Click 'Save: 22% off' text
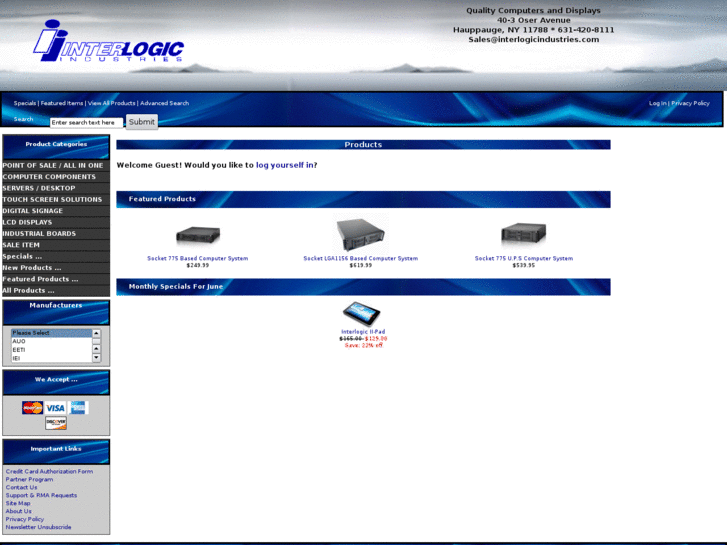Viewport: 727px width, 545px height. pos(364,345)
